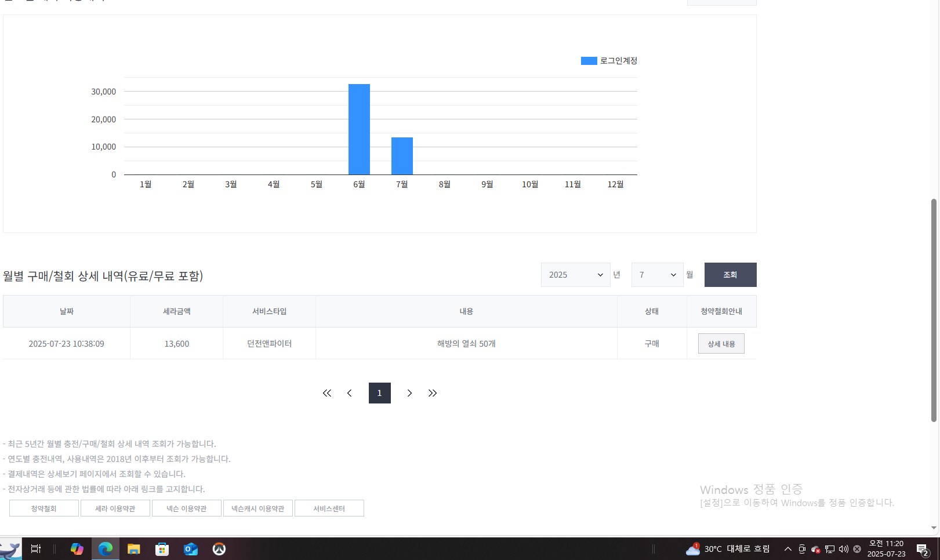Screen dimensions: 940x560
Task: Show hidden system tray icons
Action: [x=787, y=549]
